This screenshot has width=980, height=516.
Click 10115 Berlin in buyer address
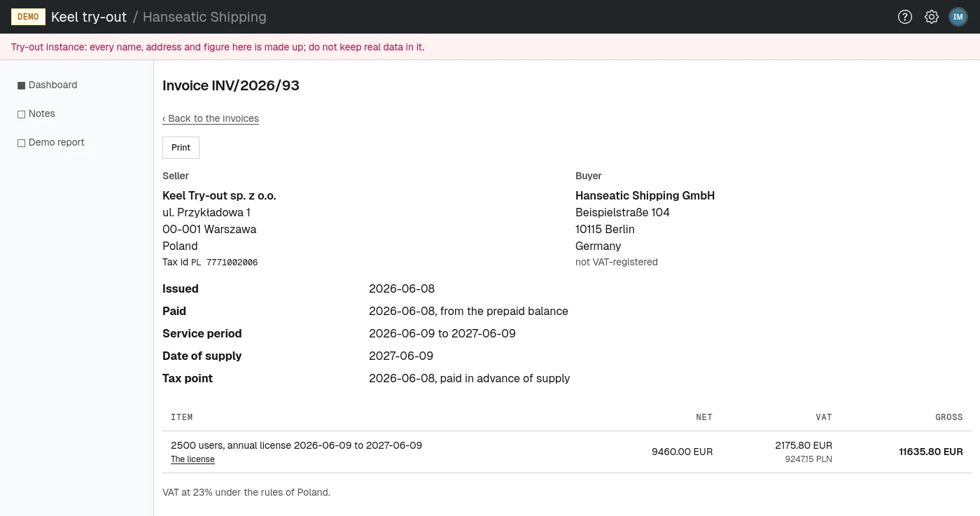coord(605,229)
